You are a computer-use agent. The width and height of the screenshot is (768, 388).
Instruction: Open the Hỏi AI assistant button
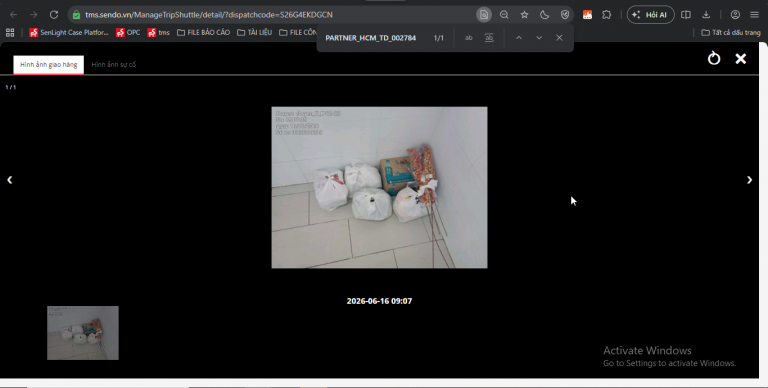click(x=650, y=15)
